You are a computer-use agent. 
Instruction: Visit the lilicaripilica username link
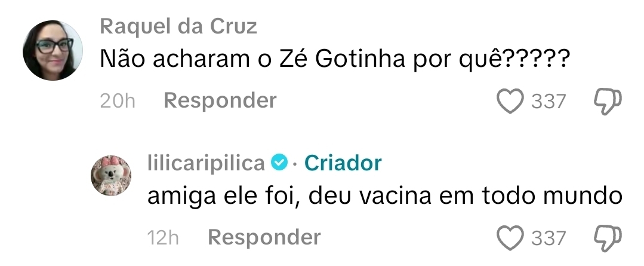point(206,163)
